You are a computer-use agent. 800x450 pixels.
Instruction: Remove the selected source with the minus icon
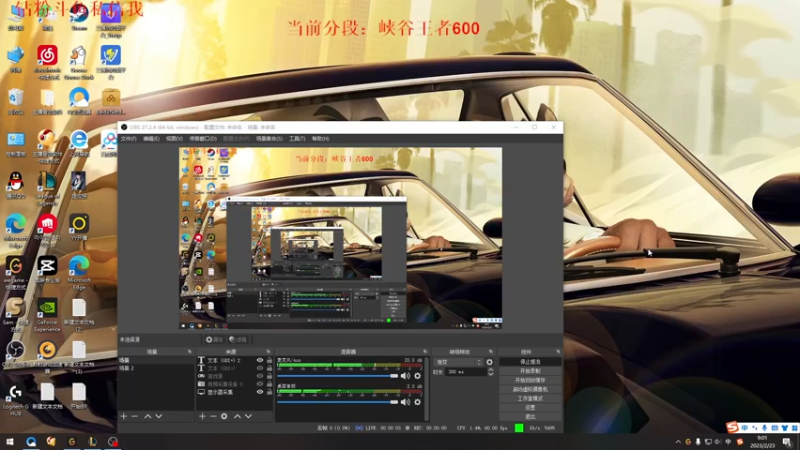213,416
